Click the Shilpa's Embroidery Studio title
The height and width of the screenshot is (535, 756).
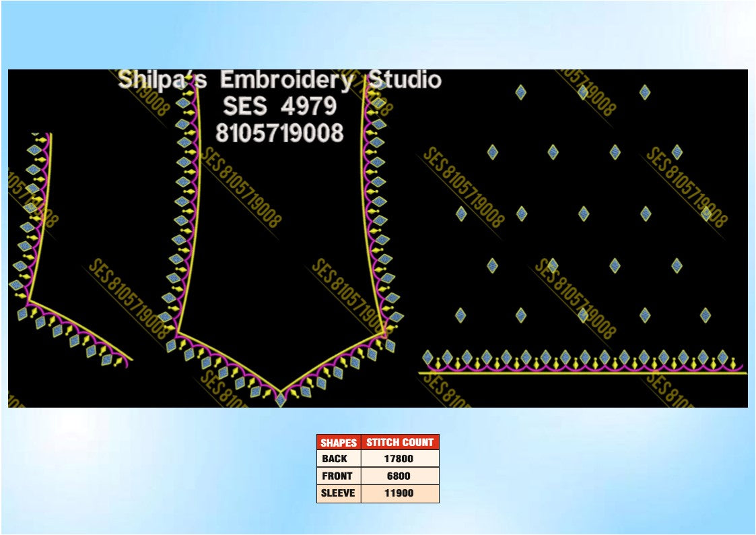(279, 80)
